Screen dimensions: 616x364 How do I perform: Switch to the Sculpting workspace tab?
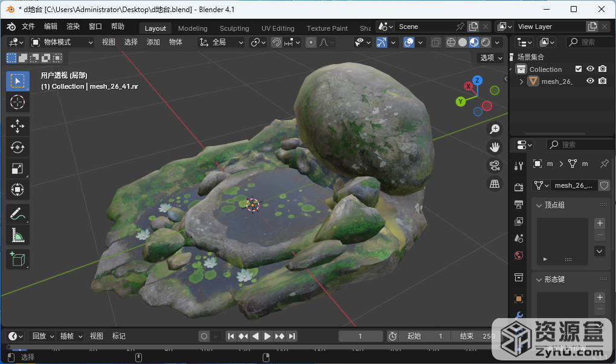point(234,28)
